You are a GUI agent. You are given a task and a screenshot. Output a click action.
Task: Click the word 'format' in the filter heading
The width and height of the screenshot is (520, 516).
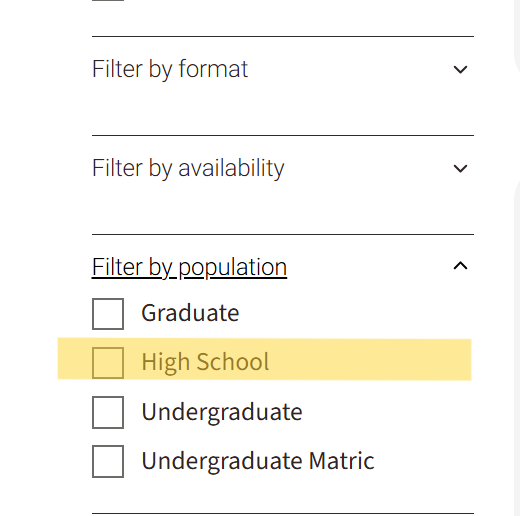pos(213,69)
